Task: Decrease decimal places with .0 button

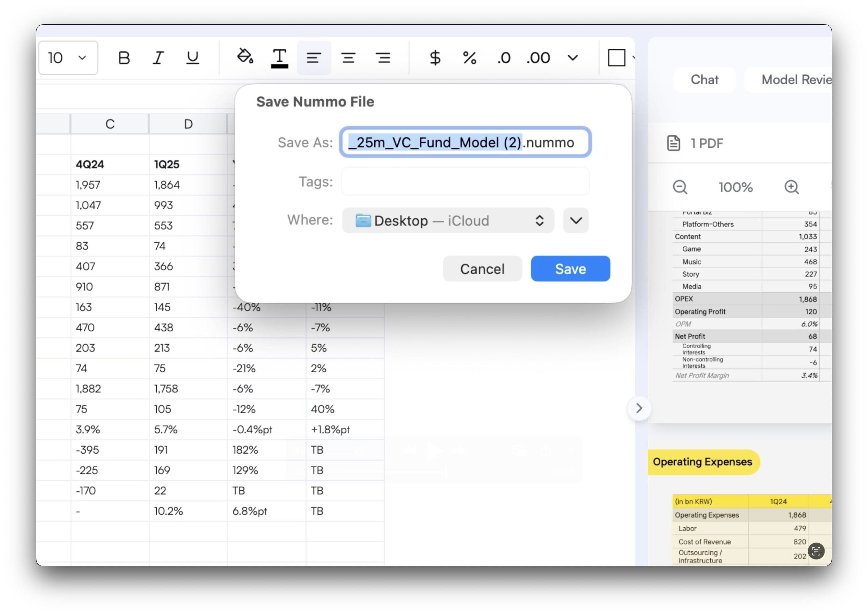Action: [x=503, y=58]
